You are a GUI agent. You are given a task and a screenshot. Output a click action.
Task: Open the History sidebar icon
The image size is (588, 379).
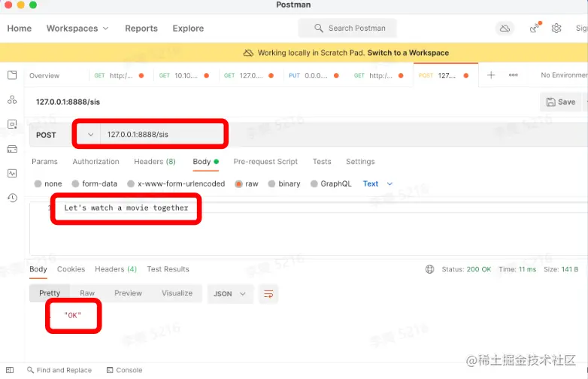(x=12, y=198)
